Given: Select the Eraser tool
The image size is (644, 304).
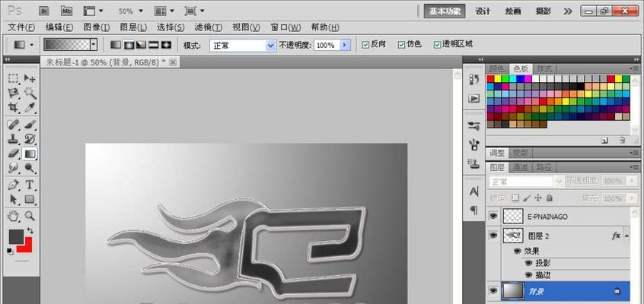Looking at the screenshot, I should pyautogui.click(x=14, y=154).
